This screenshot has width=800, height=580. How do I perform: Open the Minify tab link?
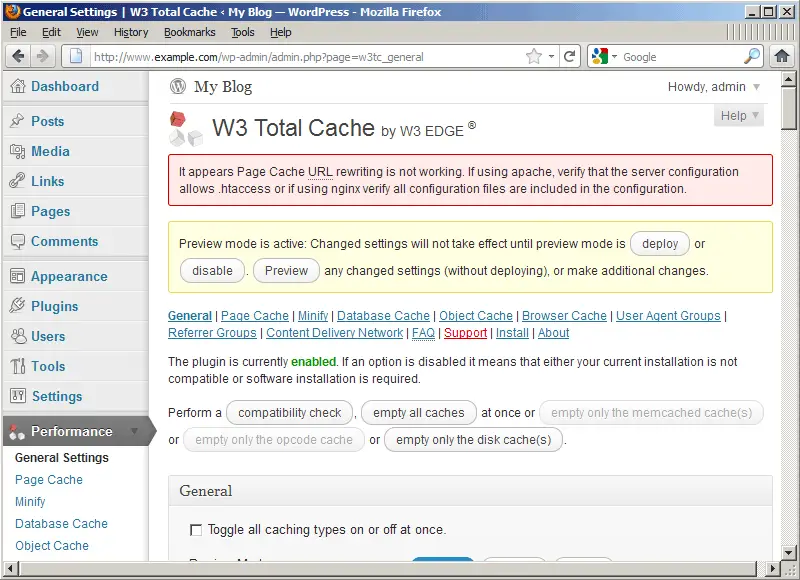point(313,316)
